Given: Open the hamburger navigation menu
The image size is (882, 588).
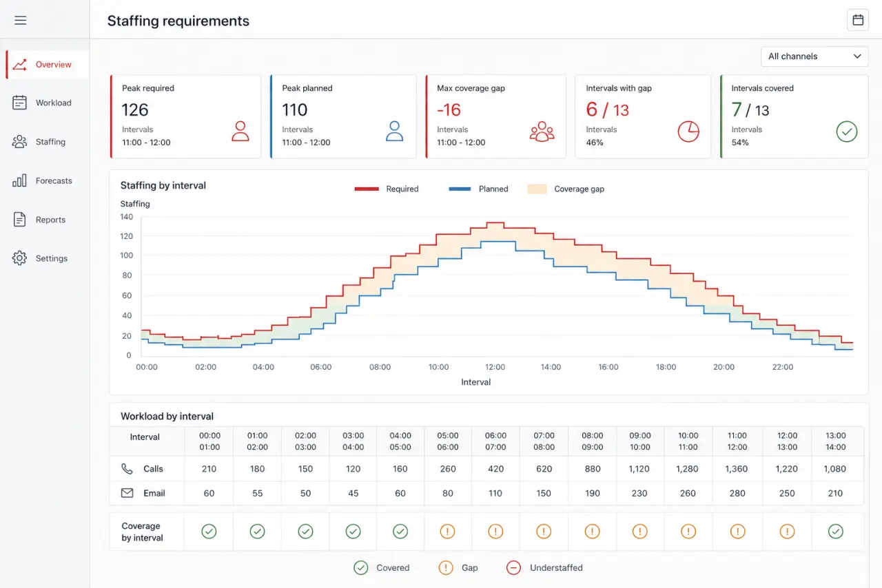Looking at the screenshot, I should point(20,20).
